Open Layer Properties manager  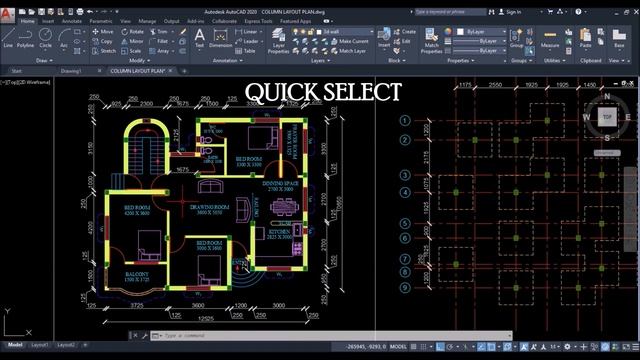(278, 40)
